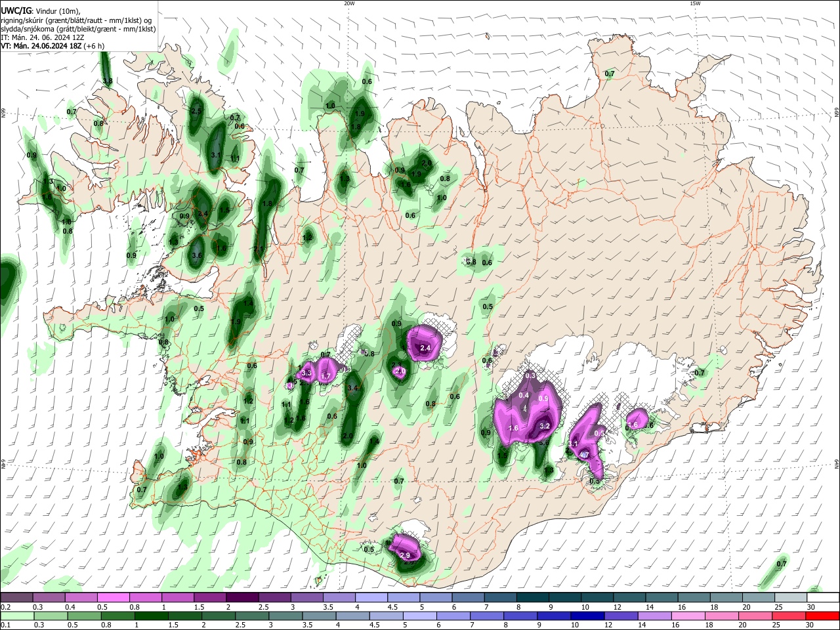Click the "0.2" label in the upper legend row
The image size is (840, 630).
(5, 607)
